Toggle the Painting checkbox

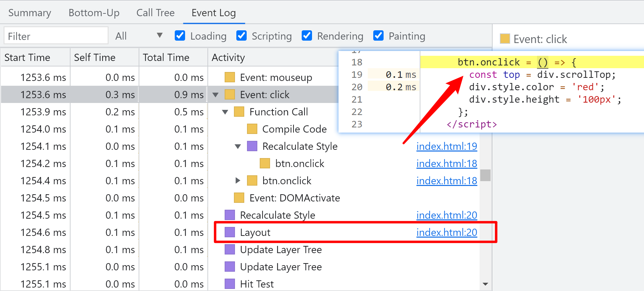click(378, 35)
